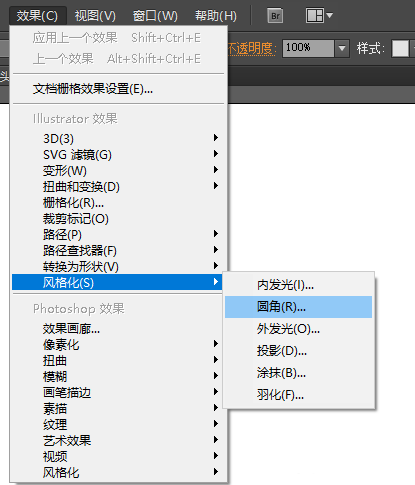This screenshot has height=485, width=415.
Task: Click the opacity 100% input field
Action: (x=308, y=48)
